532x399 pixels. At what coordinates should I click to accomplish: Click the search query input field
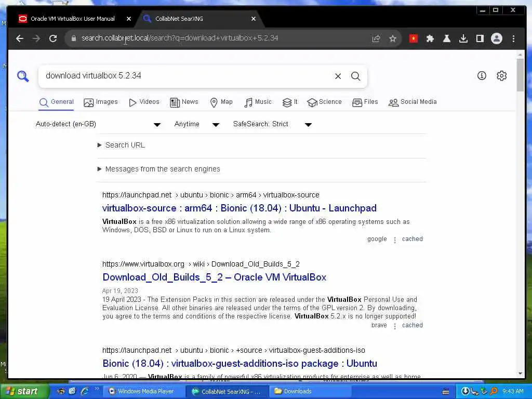187,76
